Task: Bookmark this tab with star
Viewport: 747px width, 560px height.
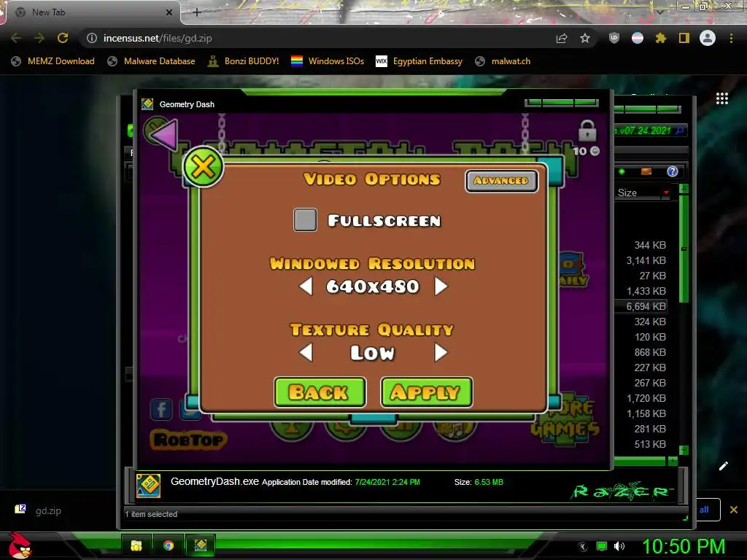Action: 585,38
